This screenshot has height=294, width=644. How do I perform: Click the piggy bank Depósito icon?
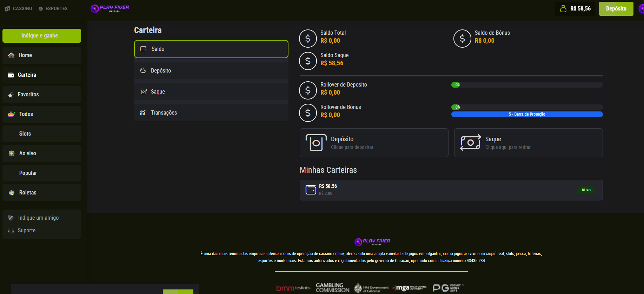point(143,71)
